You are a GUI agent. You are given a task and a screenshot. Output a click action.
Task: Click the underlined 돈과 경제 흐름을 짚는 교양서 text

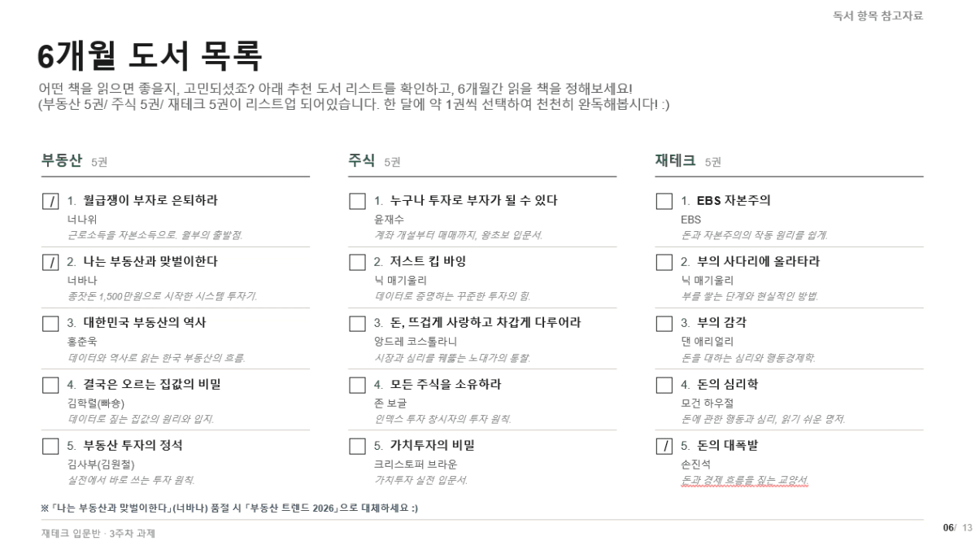click(744, 480)
